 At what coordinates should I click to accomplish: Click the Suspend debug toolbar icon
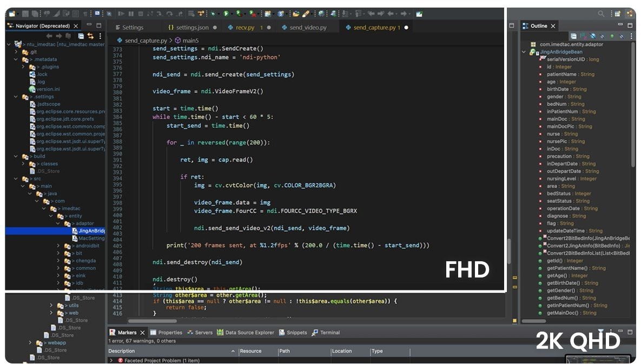131,14
